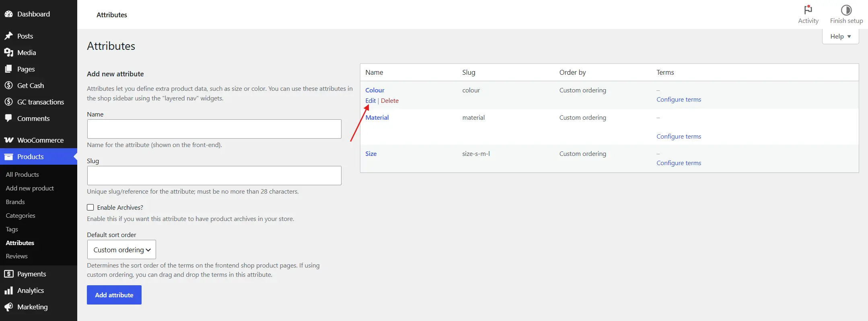868x321 pixels.
Task: Open the Tags submenu item
Action: (12, 229)
